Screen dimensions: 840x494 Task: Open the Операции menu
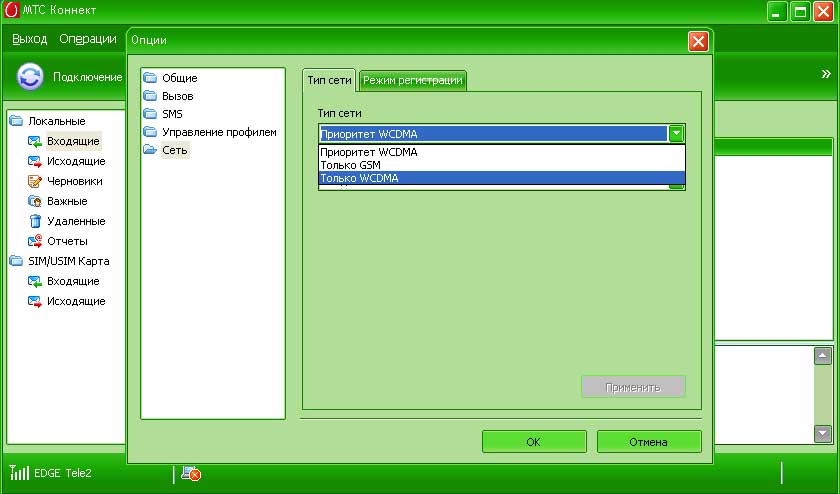pos(88,39)
